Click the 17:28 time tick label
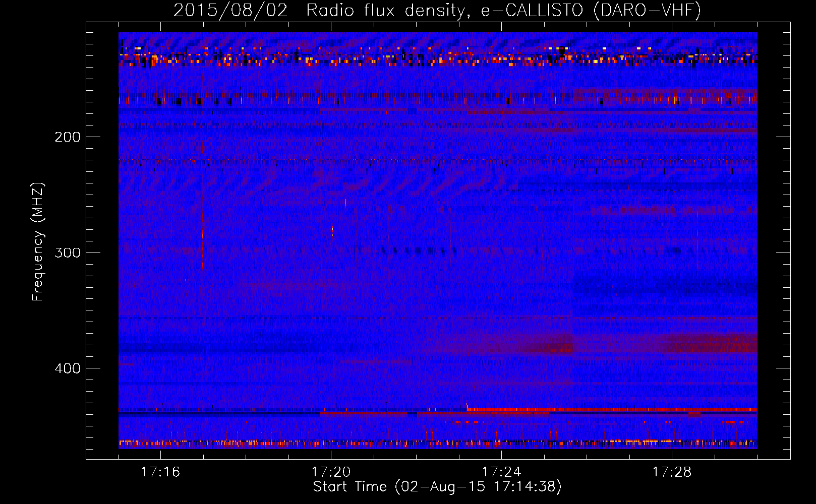The image size is (816, 504). [672, 472]
